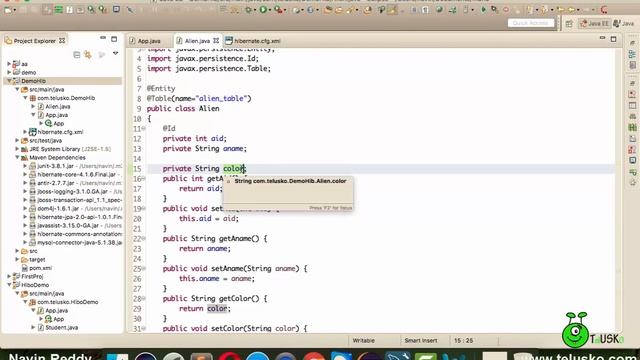Focus the Quick Access search field
This screenshot has width=640, height=360.
(x=531, y=23)
